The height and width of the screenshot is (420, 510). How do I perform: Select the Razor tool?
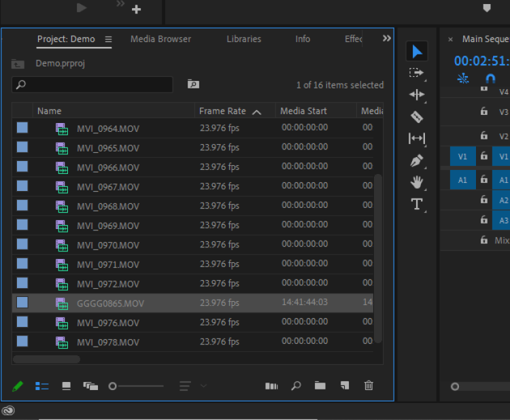(x=417, y=117)
